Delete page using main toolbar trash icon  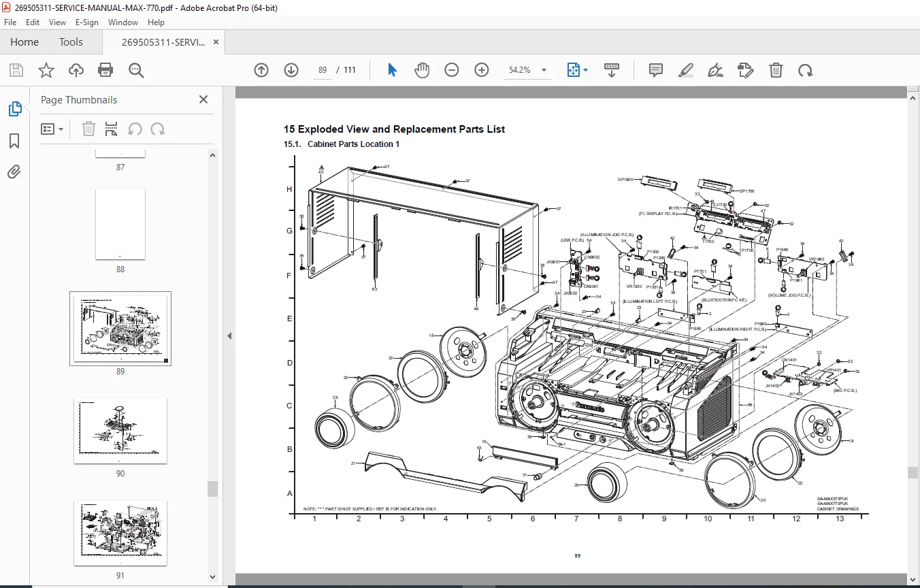tap(776, 70)
